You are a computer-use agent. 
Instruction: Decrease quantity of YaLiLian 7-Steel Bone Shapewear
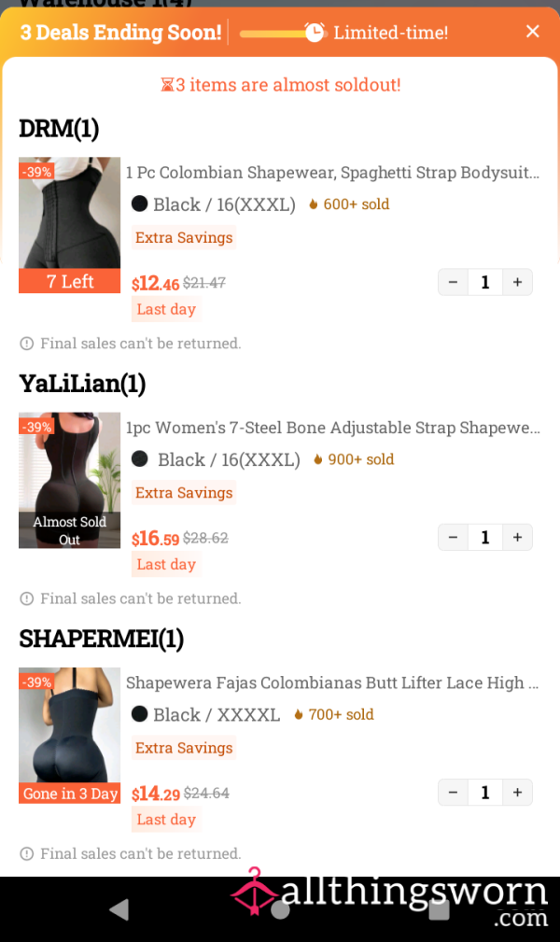(x=453, y=537)
